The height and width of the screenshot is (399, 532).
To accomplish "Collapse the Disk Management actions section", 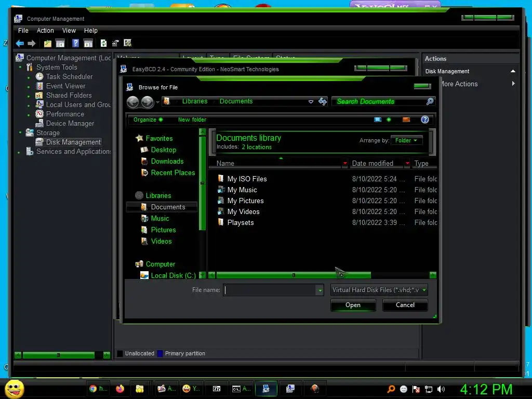I will (x=513, y=71).
